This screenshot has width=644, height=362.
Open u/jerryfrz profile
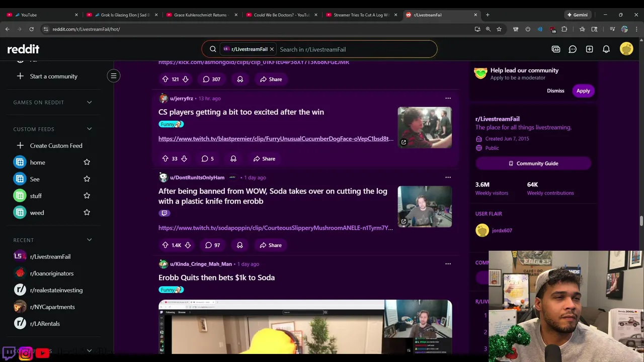[182, 99]
